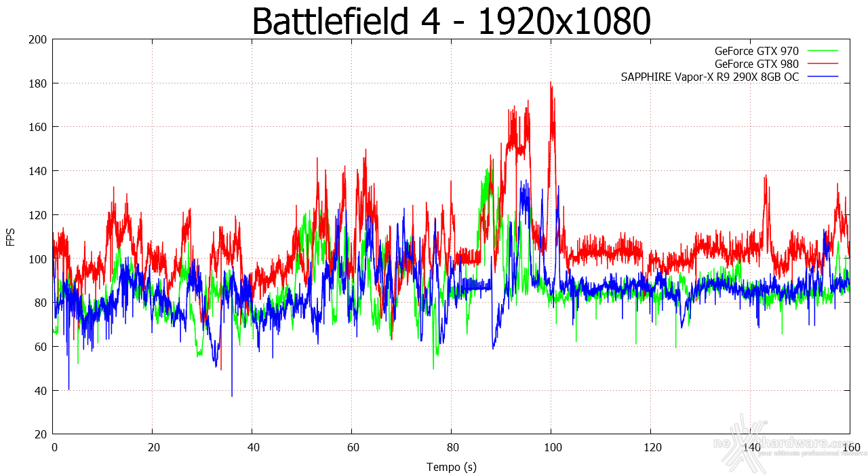This screenshot has height=475, width=868.
Task: Click the 80 tick on the FPS axis
Action: (42, 303)
